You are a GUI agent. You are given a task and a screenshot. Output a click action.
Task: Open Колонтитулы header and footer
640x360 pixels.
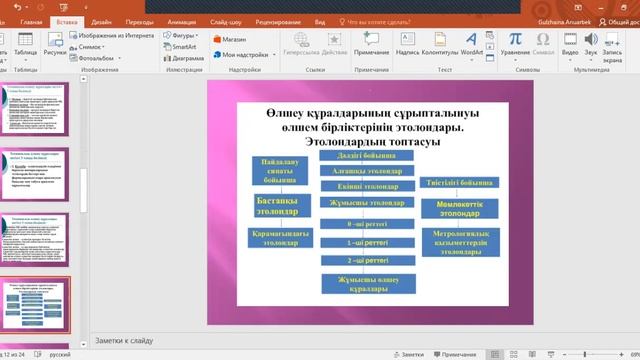pyautogui.click(x=440, y=39)
